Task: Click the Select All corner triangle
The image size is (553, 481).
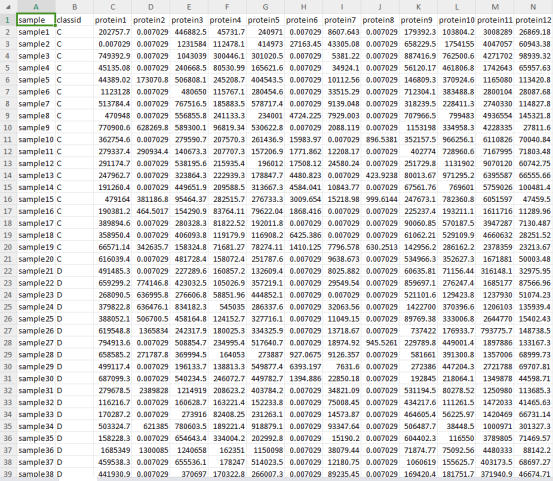Action: (x=8, y=7)
